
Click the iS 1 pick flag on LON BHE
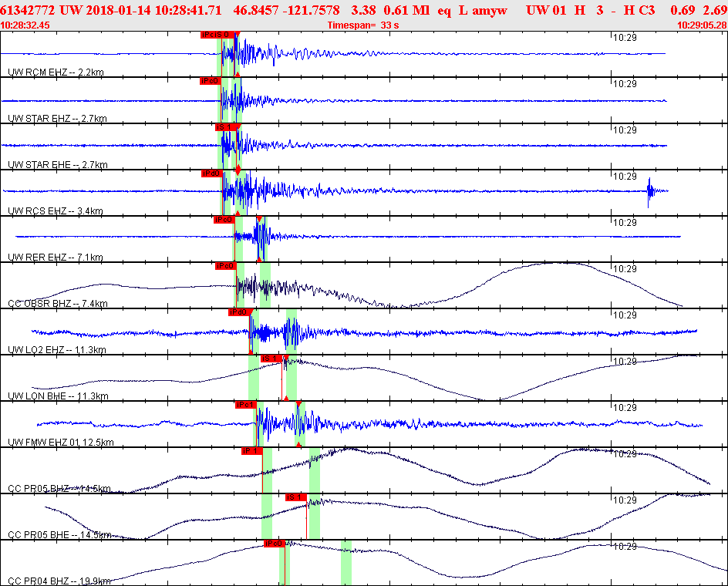click(271, 358)
